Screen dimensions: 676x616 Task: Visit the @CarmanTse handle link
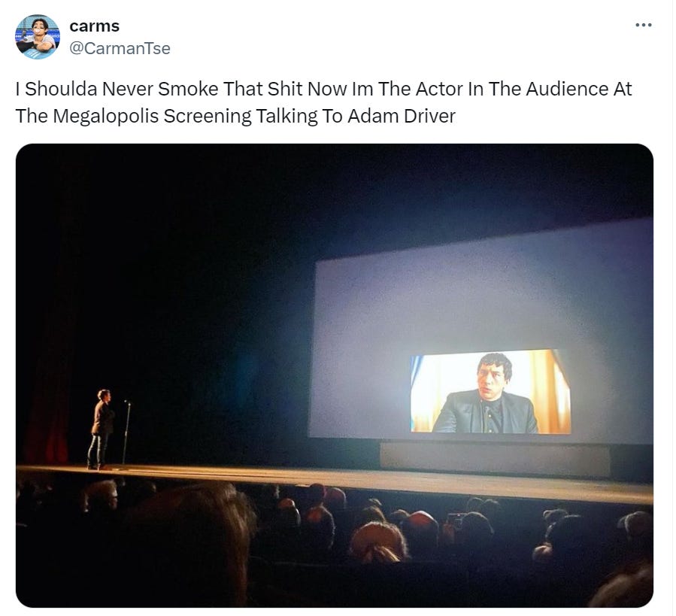coord(120,48)
